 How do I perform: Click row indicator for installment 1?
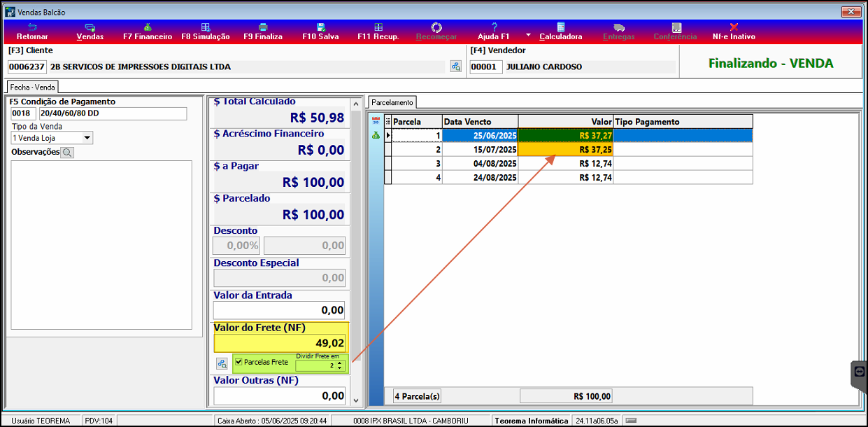coord(389,136)
